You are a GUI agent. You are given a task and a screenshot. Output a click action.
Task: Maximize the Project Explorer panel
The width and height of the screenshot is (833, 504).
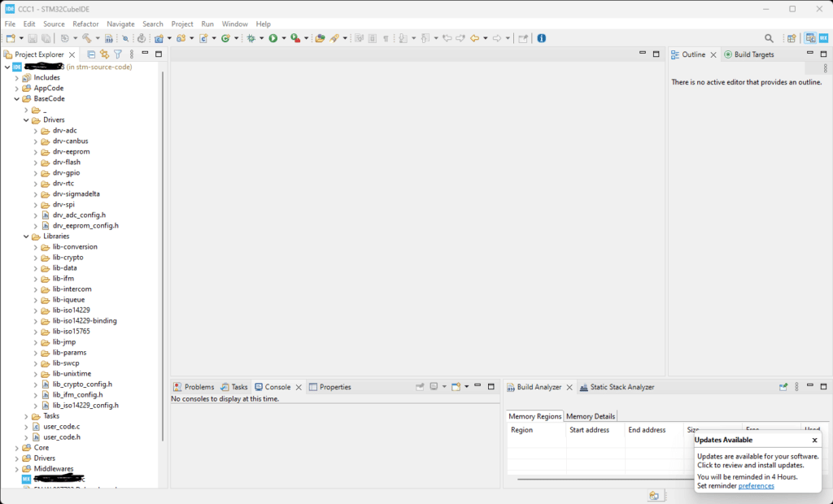click(159, 54)
